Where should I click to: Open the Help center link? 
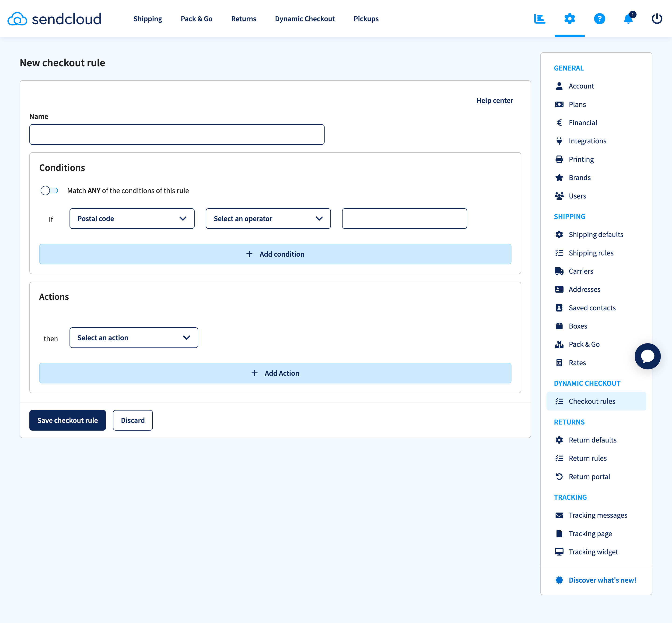point(494,100)
